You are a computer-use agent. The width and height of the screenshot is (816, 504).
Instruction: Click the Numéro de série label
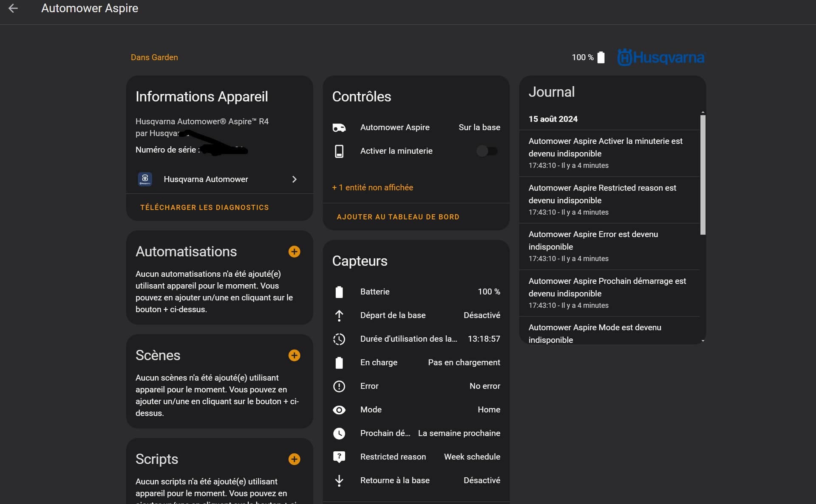click(x=167, y=150)
